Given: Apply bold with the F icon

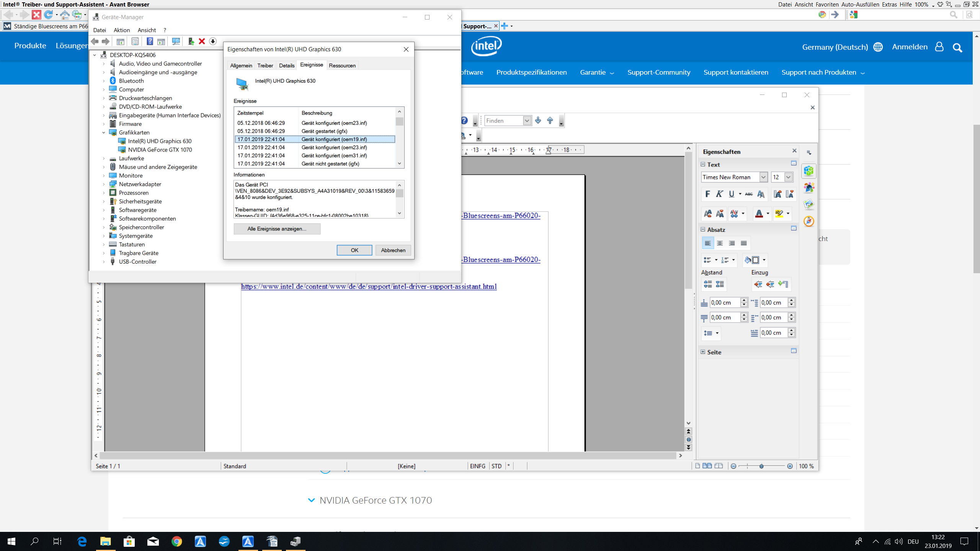Looking at the screenshot, I should click(707, 194).
